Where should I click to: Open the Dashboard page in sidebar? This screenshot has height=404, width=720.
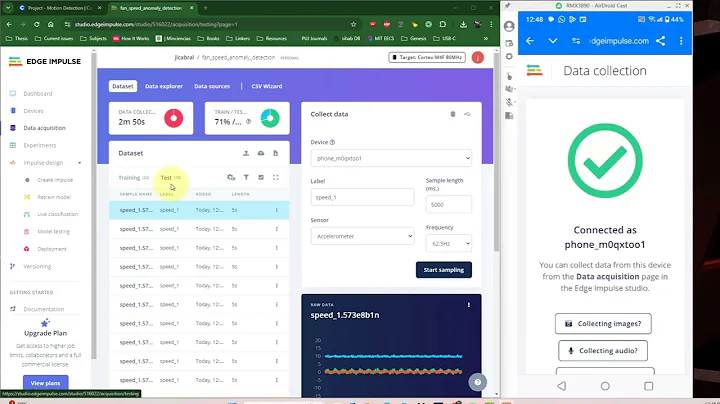point(38,94)
